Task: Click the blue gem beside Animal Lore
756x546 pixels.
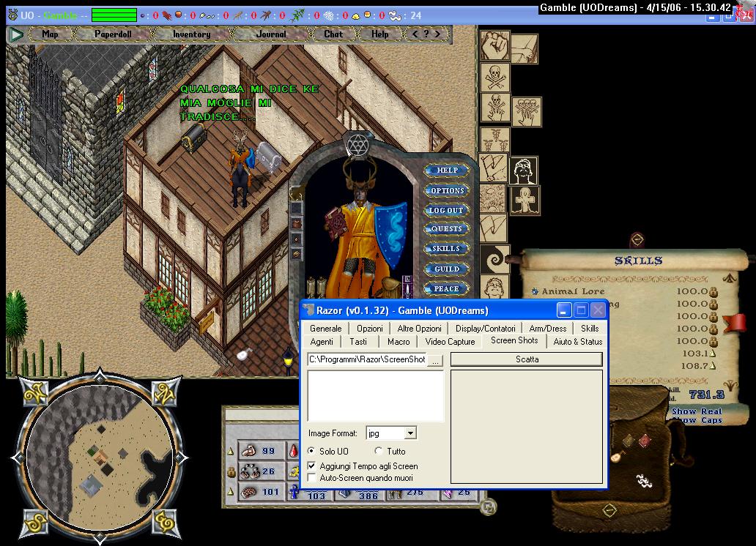Action: (x=535, y=291)
